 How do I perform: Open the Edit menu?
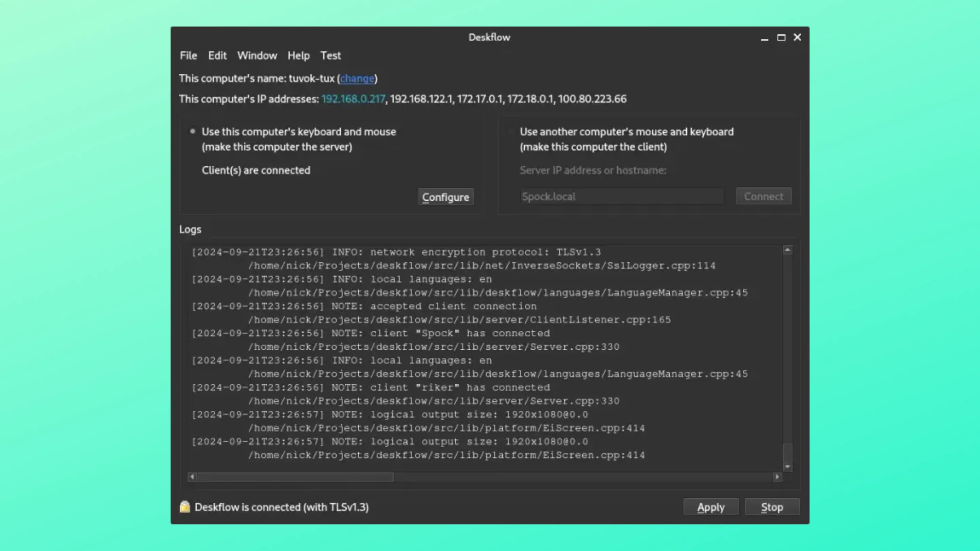[x=217, y=55]
